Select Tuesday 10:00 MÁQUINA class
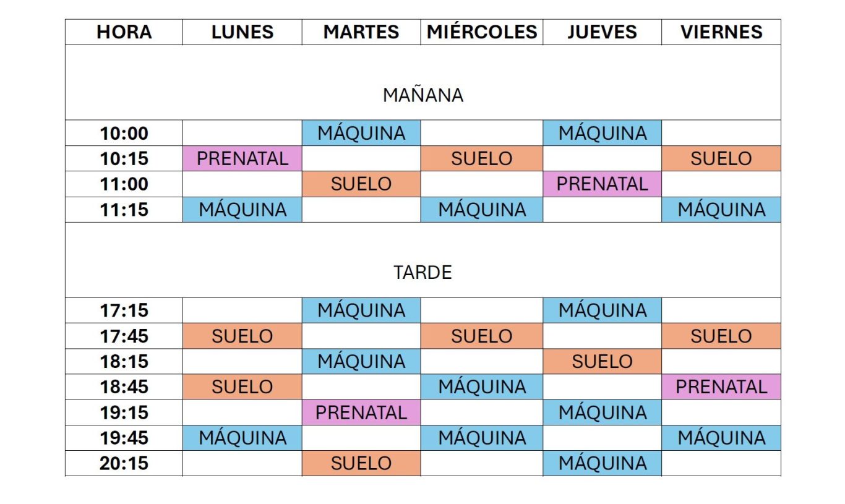The image size is (845, 504). [x=361, y=133]
